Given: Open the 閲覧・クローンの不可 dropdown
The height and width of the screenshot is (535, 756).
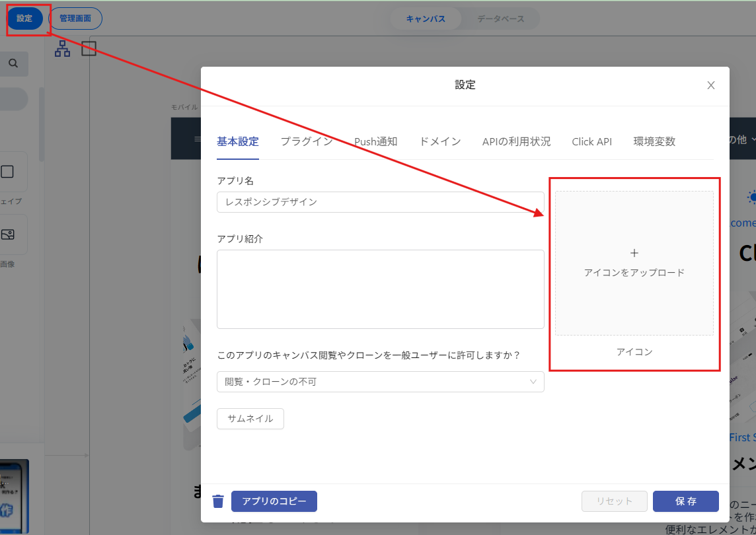Looking at the screenshot, I should click(380, 382).
